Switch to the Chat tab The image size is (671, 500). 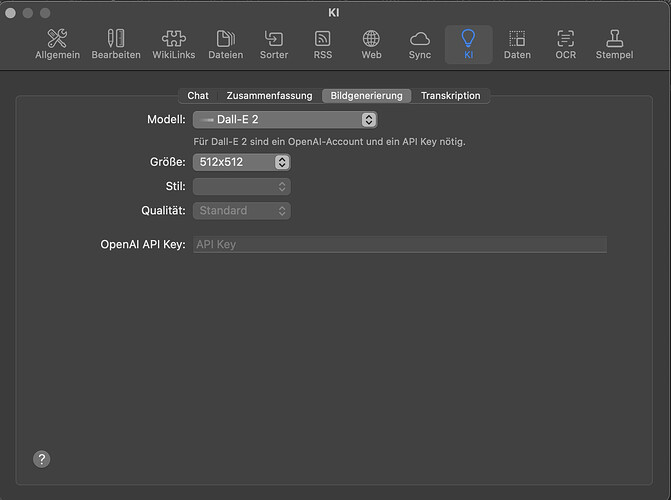point(198,96)
